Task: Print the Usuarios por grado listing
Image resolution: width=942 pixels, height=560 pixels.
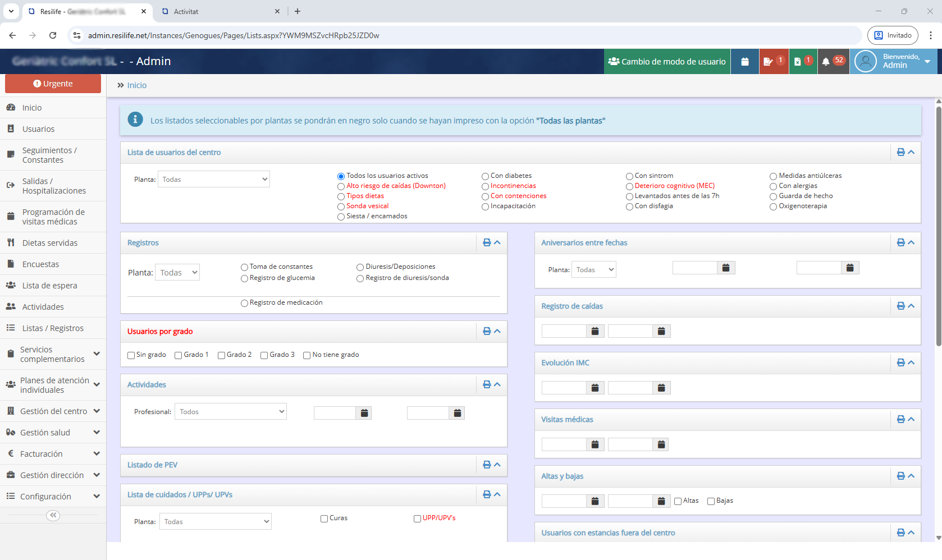Action: pyautogui.click(x=487, y=331)
